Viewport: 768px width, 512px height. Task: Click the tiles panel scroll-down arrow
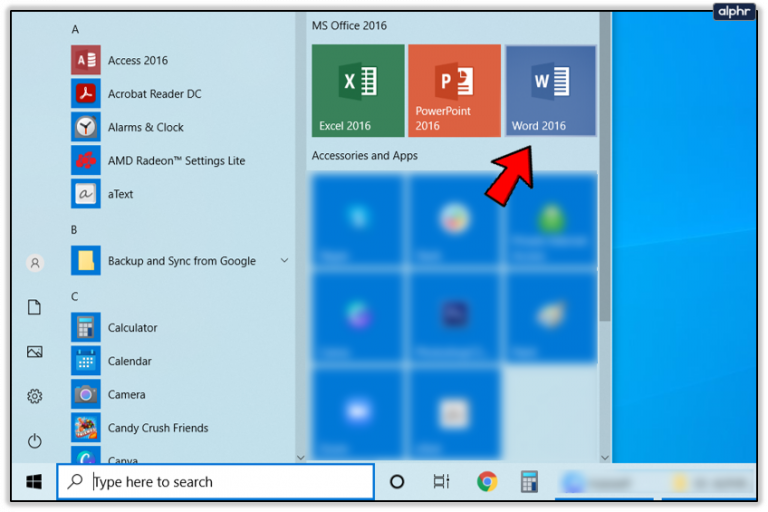[x=605, y=458]
